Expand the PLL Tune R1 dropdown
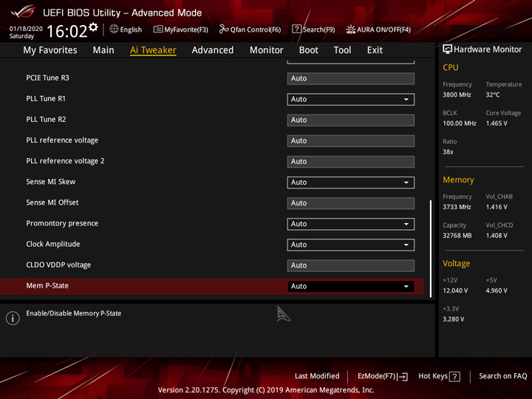This screenshot has height=399, width=532. point(350,100)
